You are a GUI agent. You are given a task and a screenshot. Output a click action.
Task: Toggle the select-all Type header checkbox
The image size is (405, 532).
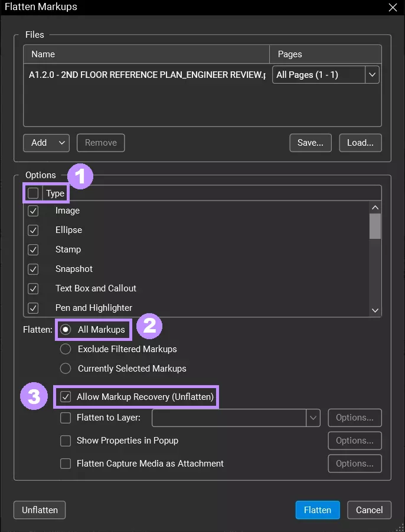tap(33, 193)
